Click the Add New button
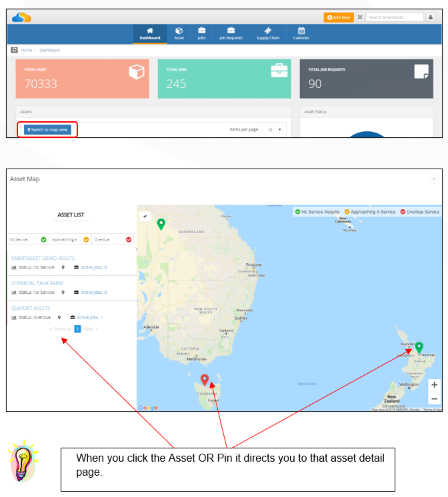The width and height of the screenshot is (448, 497). 339,17
